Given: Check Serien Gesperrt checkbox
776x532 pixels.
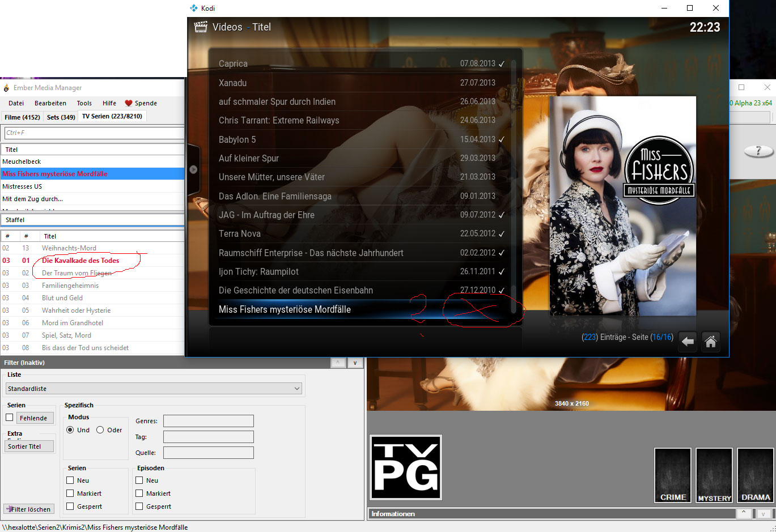Looking at the screenshot, I should tap(70, 507).
